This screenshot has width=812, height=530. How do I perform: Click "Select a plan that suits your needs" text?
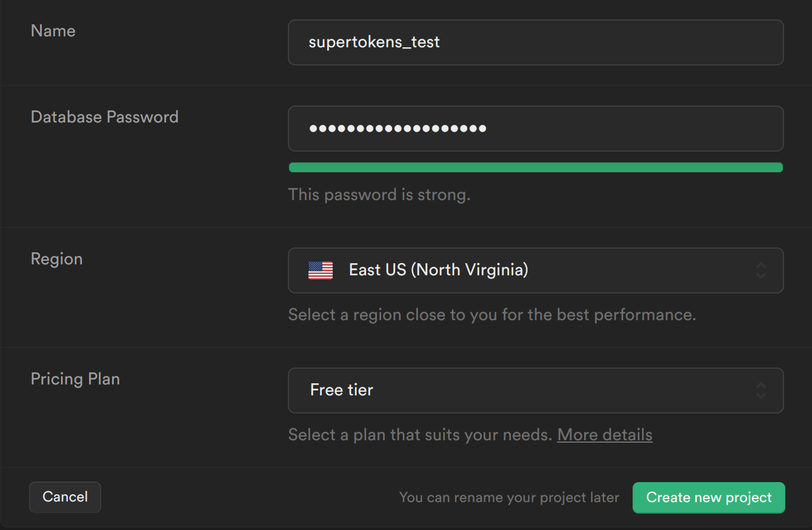(420, 435)
